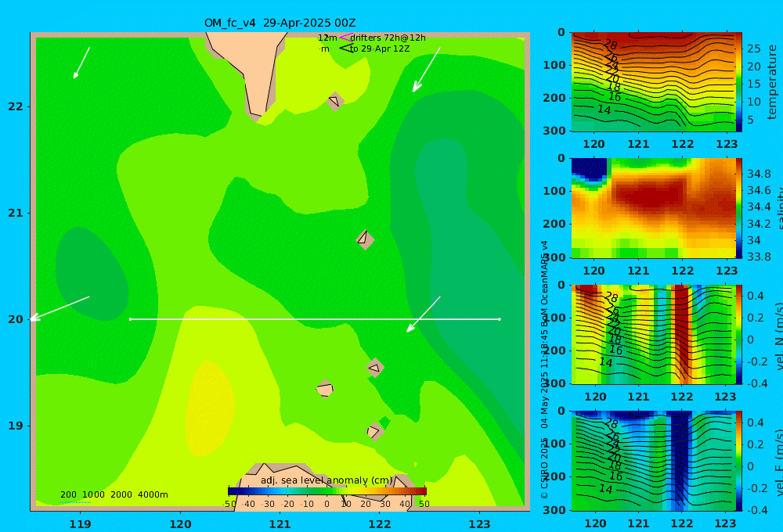783x532 pixels.
Task: Click latitude label 22 on main map
Action: click(16, 106)
